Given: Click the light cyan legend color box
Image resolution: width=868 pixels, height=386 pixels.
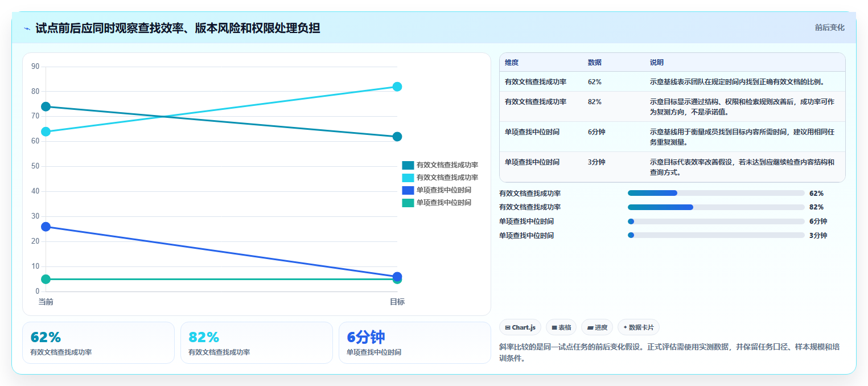Looking at the screenshot, I should (x=408, y=178).
